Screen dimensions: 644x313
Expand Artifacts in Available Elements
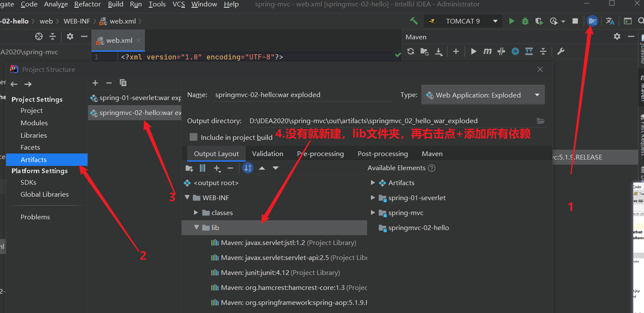373,183
